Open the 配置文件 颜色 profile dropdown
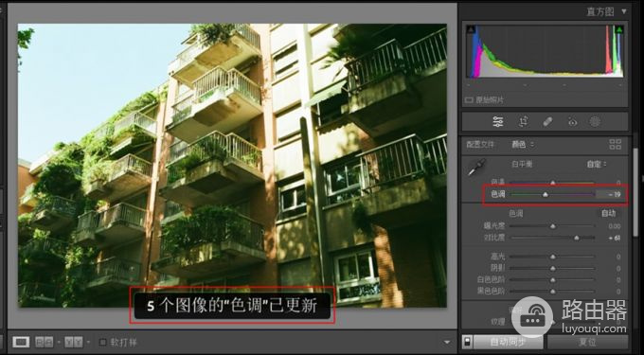 click(523, 145)
